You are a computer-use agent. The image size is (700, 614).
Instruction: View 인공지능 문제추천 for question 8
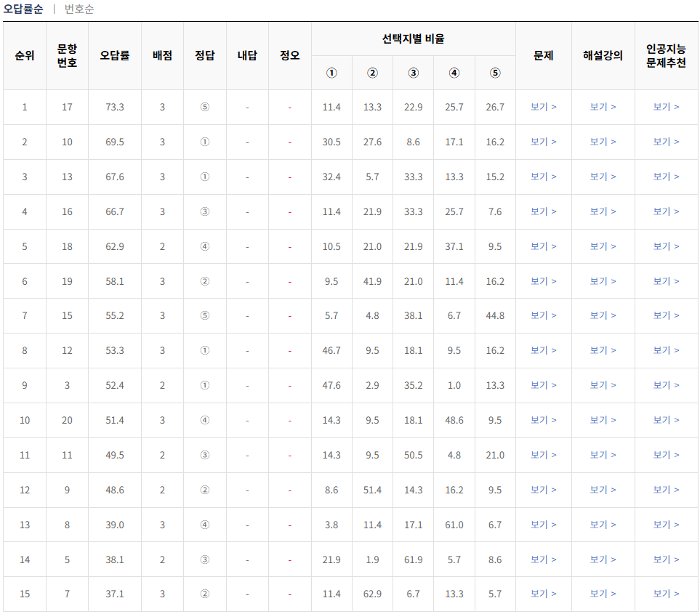(x=666, y=523)
